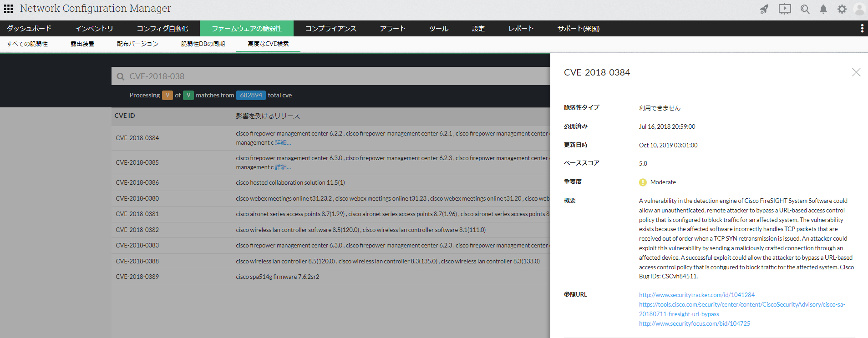Viewport: 868px width, 338px height.
Task: Click the Moderate severity label
Action: pyautogui.click(x=663, y=182)
